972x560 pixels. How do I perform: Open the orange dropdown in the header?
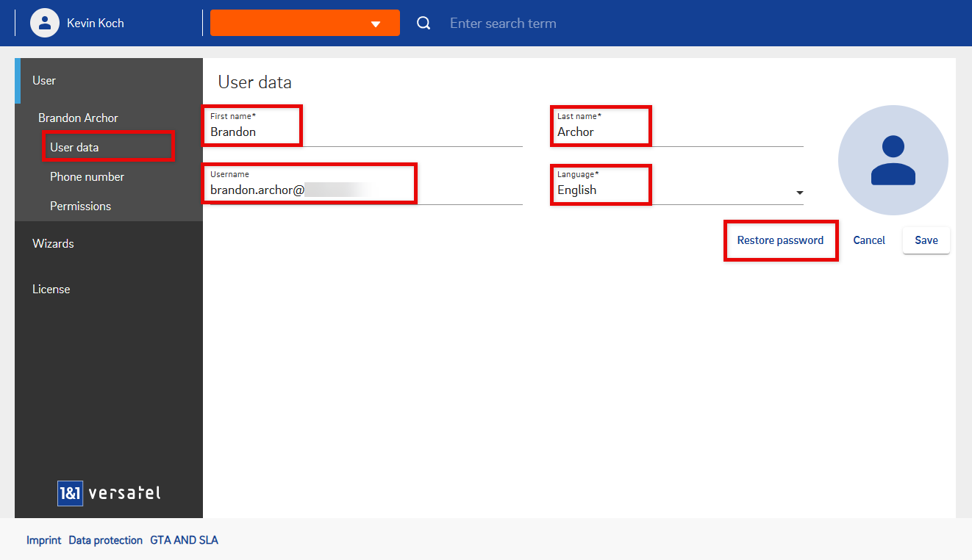pyautogui.click(x=304, y=23)
